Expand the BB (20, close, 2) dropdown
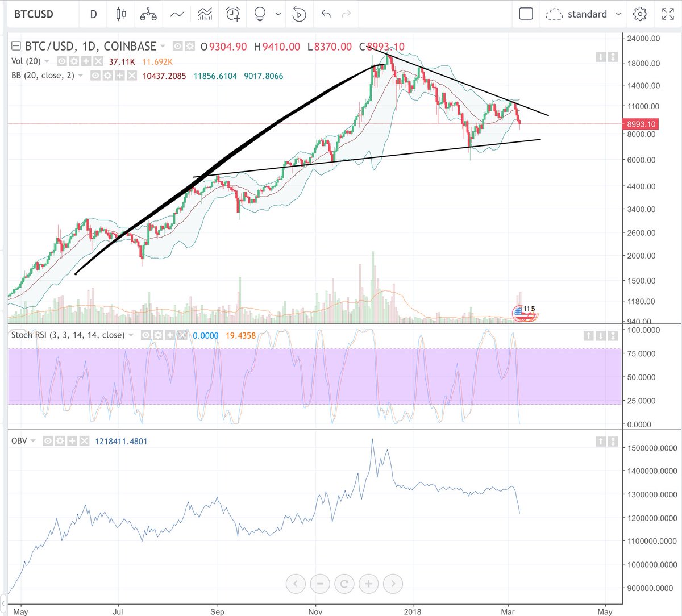682x616 pixels. [81, 76]
